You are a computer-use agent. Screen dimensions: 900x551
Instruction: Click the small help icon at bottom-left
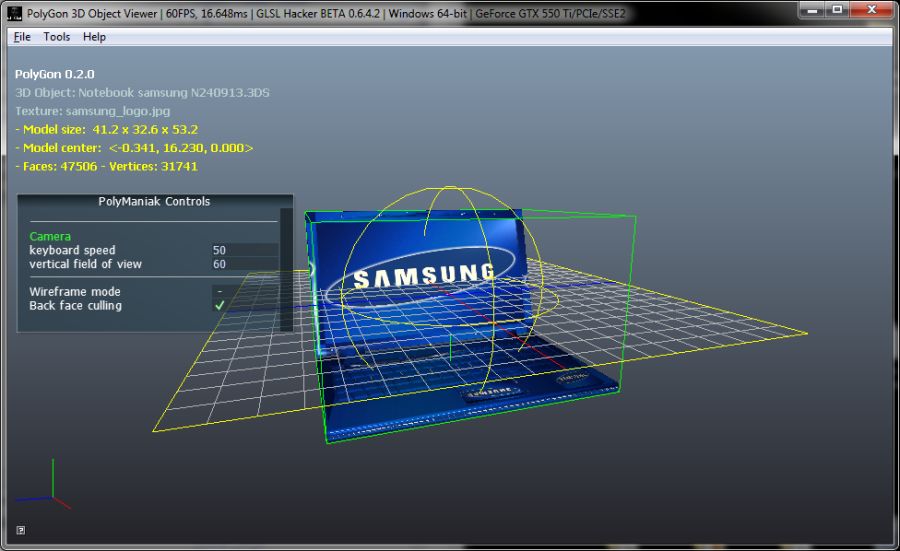pos(21,530)
